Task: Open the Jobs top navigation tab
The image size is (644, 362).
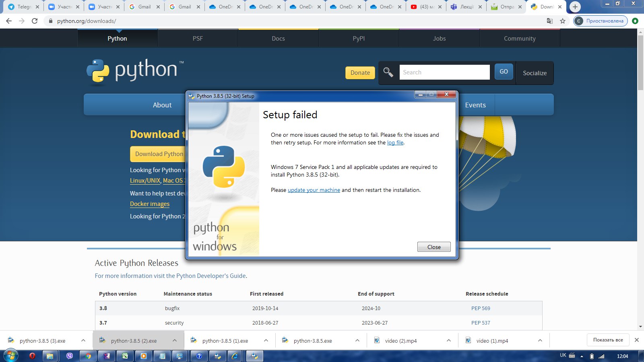Action: point(439,39)
